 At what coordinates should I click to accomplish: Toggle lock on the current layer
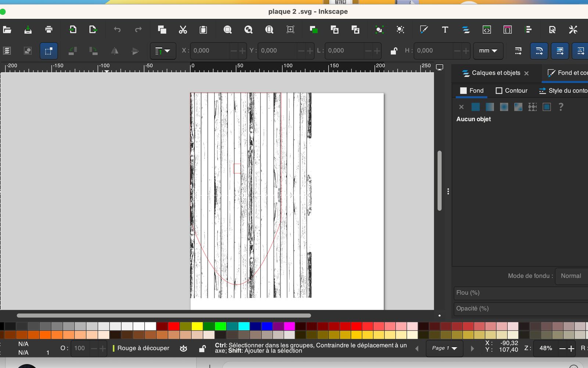[202, 348]
